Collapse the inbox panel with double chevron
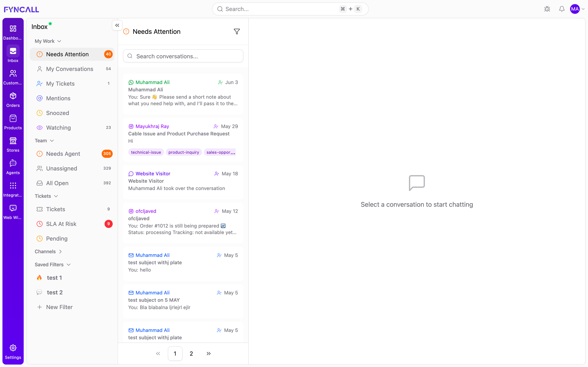This screenshot has width=588, height=367. (x=117, y=25)
